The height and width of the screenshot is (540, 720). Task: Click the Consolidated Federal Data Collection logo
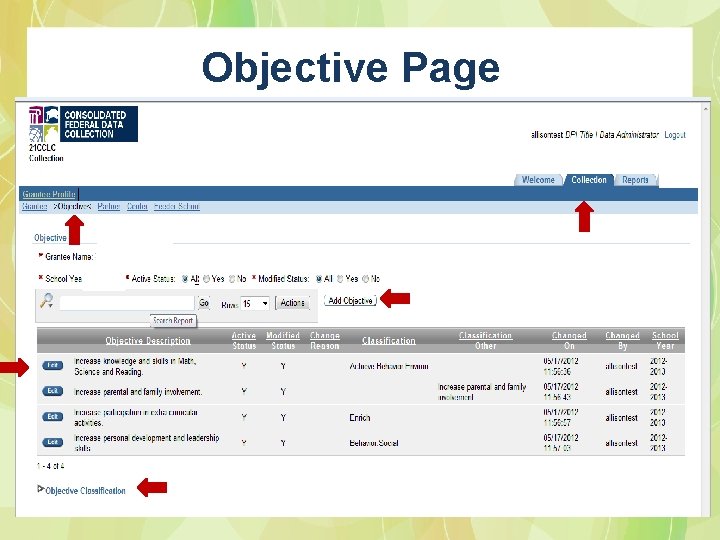[83, 124]
